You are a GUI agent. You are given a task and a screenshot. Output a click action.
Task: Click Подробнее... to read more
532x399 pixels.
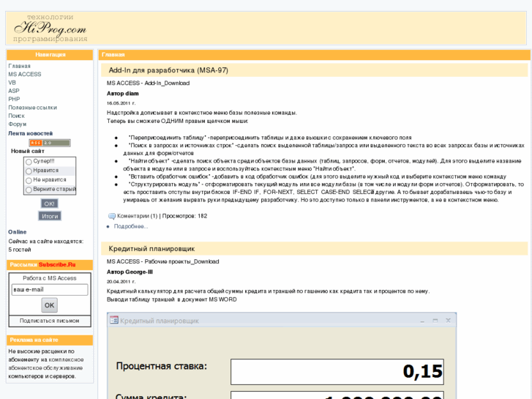pyautogui.click(x=131, y=226)
